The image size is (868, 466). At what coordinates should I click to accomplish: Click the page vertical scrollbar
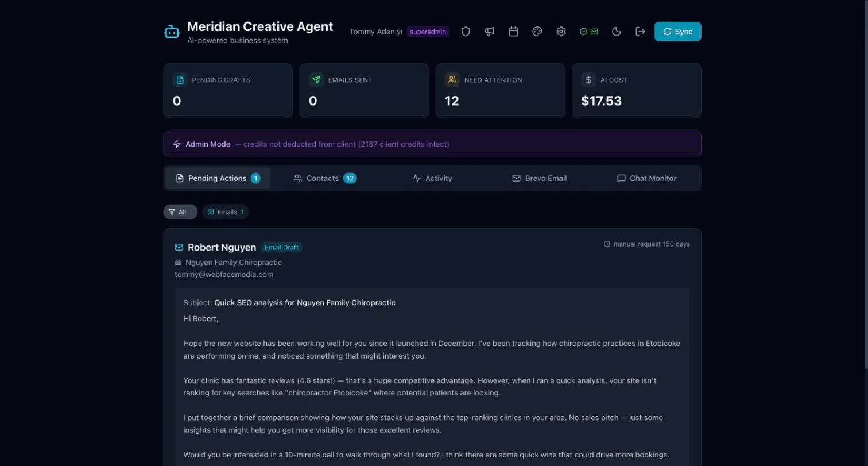pyautogui.click(x=866, y=184)
